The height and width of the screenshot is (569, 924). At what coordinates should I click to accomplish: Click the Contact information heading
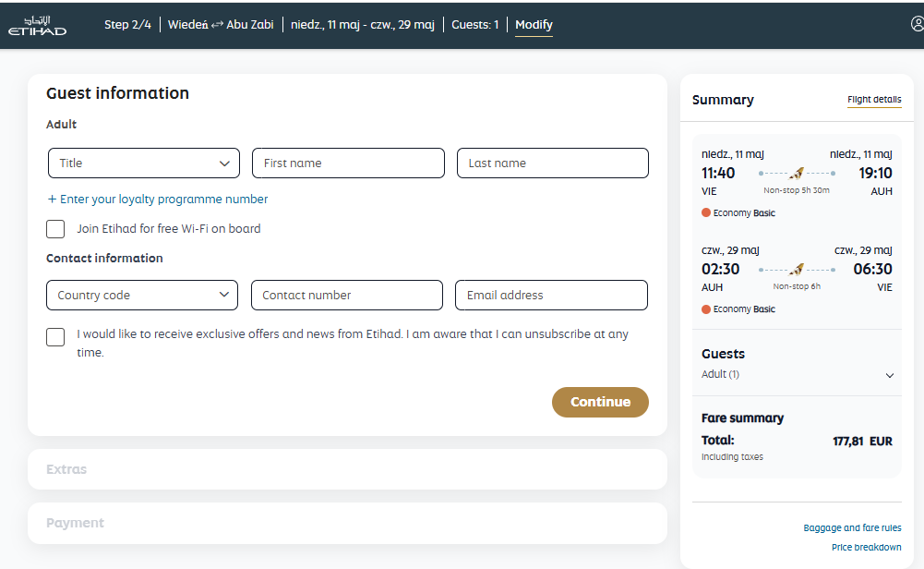click(104, 259)
